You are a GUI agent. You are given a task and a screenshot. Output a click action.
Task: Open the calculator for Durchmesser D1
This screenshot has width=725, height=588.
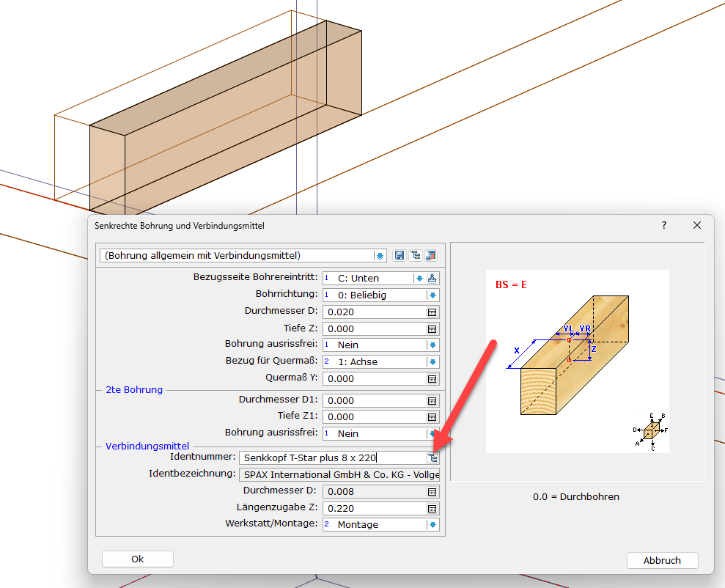coord(433,400)
